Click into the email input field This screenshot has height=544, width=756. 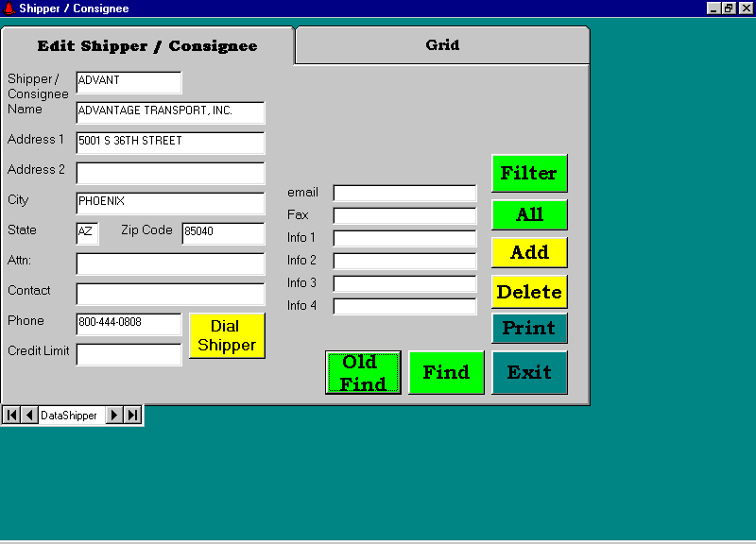click(x=404, y=193)
